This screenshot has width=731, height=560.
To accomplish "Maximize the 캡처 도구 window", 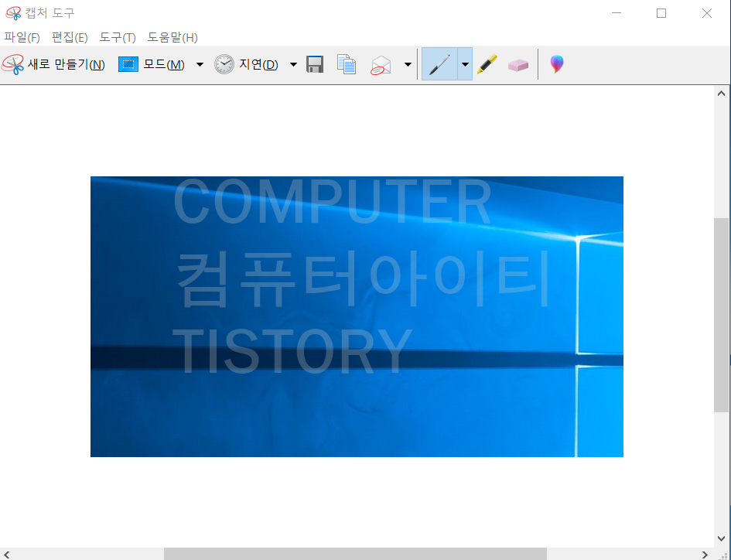I will pos(661,13).
